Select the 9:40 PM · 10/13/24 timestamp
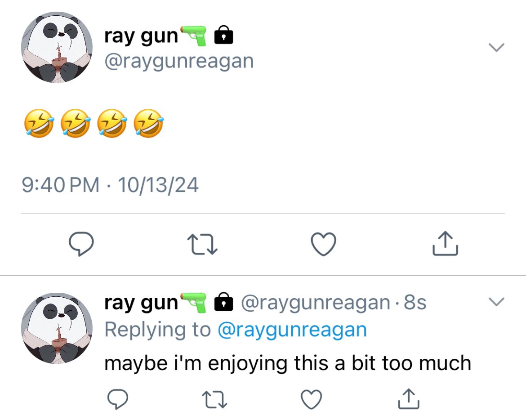526x420 pixels. point(110,185)
